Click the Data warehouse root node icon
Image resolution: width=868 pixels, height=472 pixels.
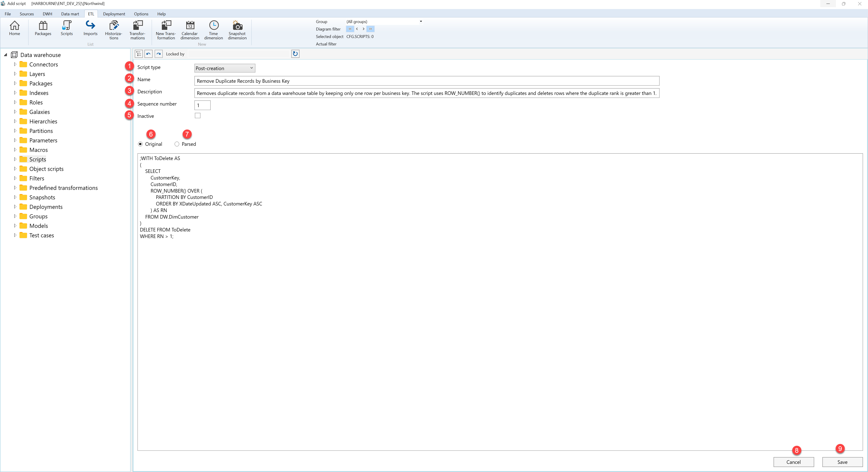tap(14, 54)
